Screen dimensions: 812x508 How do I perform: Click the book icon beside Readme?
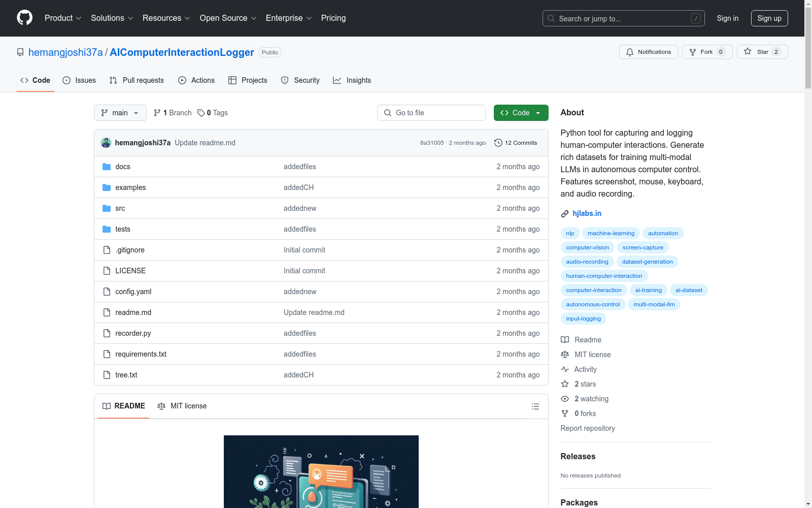[565, 340]
